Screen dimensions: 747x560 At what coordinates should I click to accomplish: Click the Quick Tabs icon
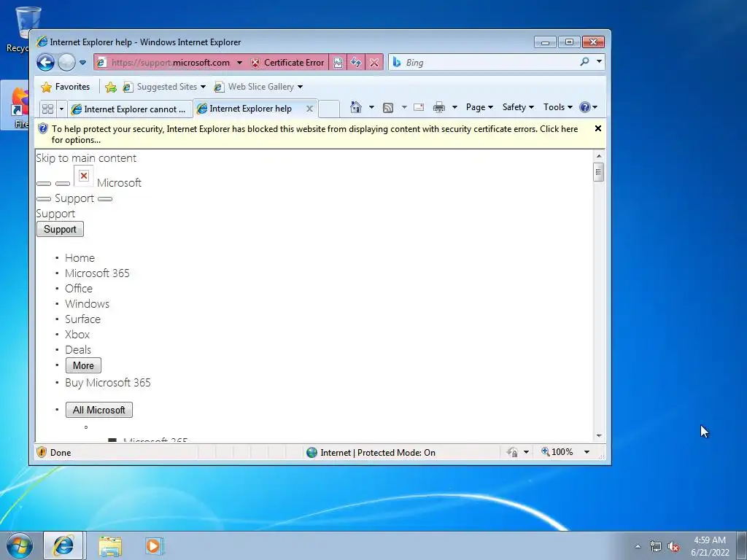coord(47,109)
